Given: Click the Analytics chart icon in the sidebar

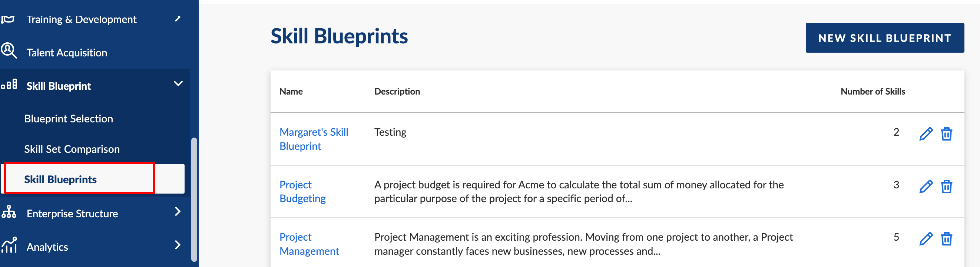Looking at the screenshot, I should point(9,245).
